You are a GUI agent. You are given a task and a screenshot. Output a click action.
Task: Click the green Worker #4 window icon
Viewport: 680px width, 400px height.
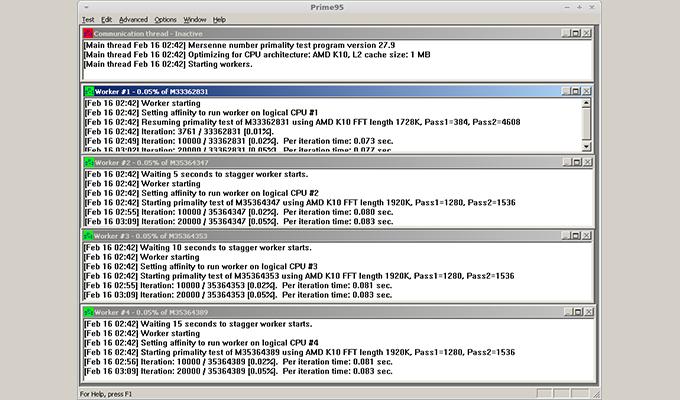(88, 312)
